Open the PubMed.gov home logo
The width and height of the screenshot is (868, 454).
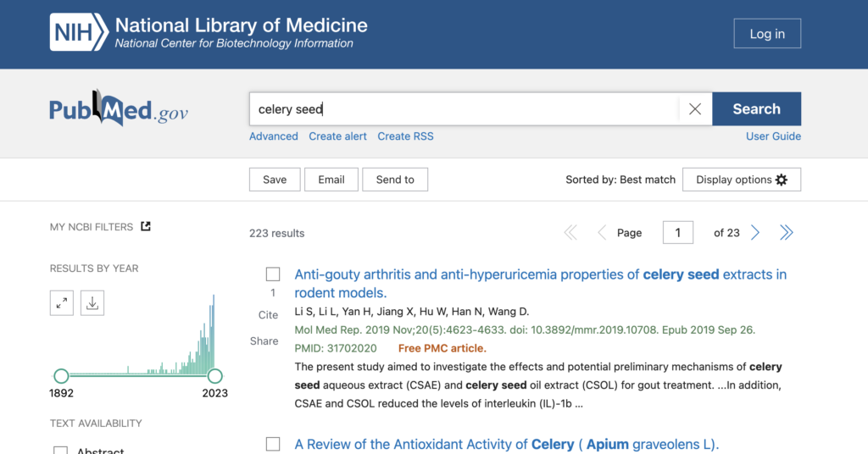click(119, 108)
